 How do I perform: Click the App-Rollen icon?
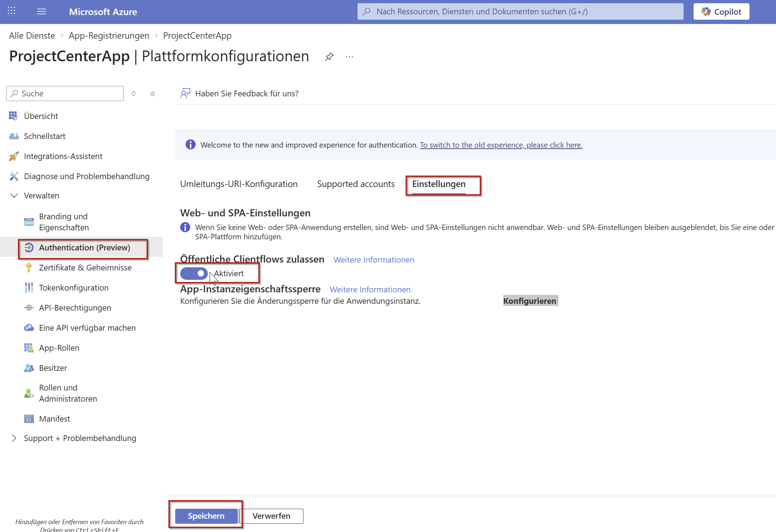29,348
